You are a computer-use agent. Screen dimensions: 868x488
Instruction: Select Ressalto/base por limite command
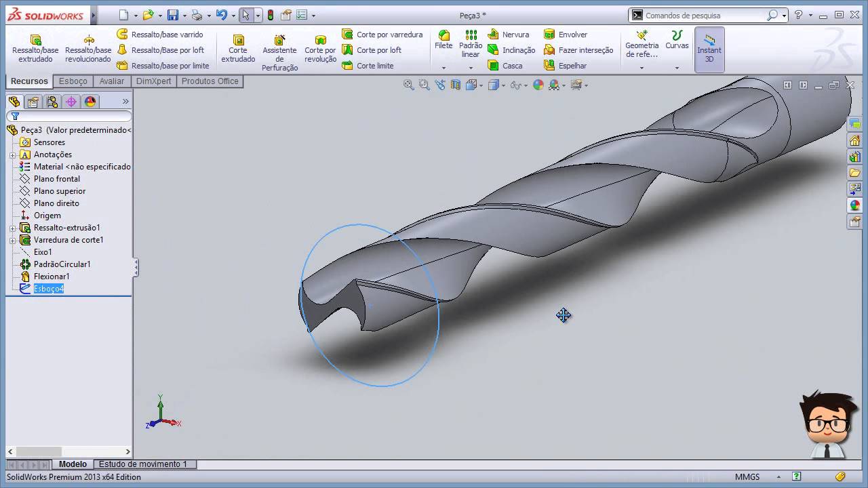[163, 66]
